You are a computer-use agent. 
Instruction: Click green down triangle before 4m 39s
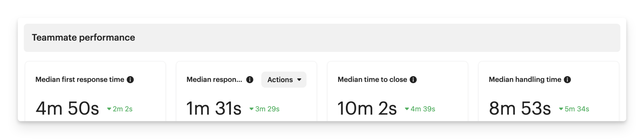[407, 109]
